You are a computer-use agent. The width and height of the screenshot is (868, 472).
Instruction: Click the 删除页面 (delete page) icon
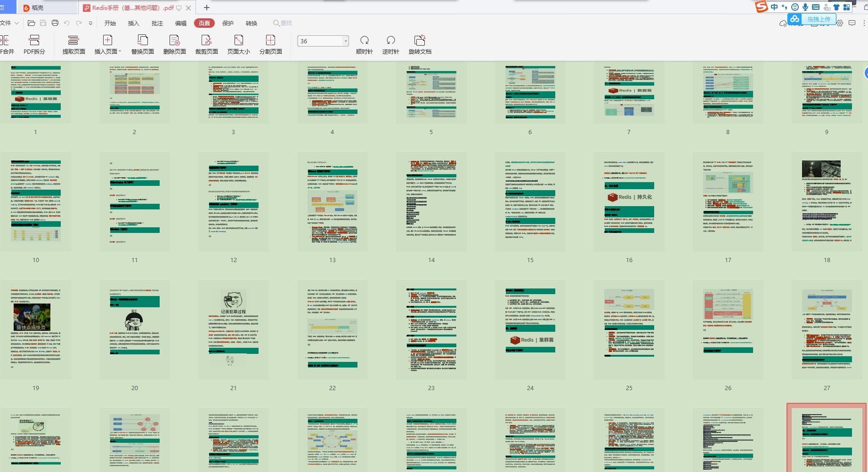coord(174,40)
